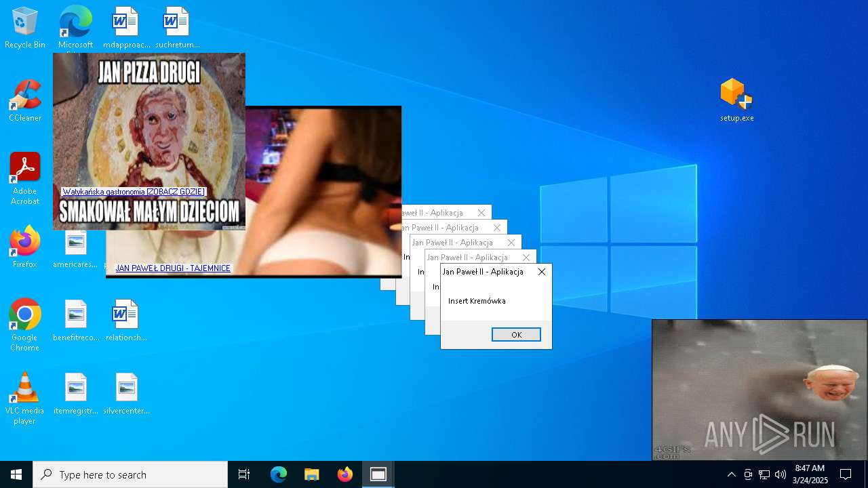Screen dimensions: 868x488
Task: Click OK in the Insert Kremówka dialog
Action: coord(516,335)
